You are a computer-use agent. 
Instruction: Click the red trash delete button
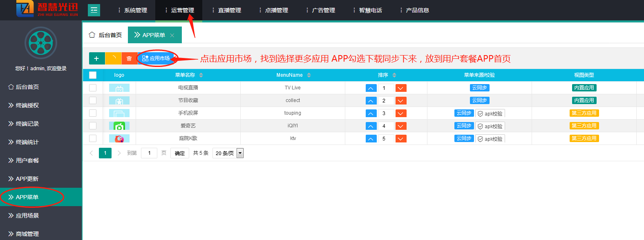tap(129, 58)
